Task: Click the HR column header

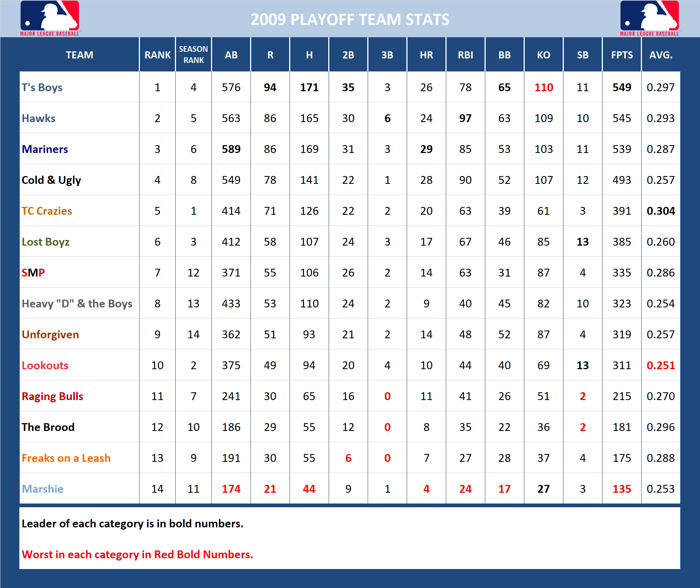Action: [x=426, y=55]
